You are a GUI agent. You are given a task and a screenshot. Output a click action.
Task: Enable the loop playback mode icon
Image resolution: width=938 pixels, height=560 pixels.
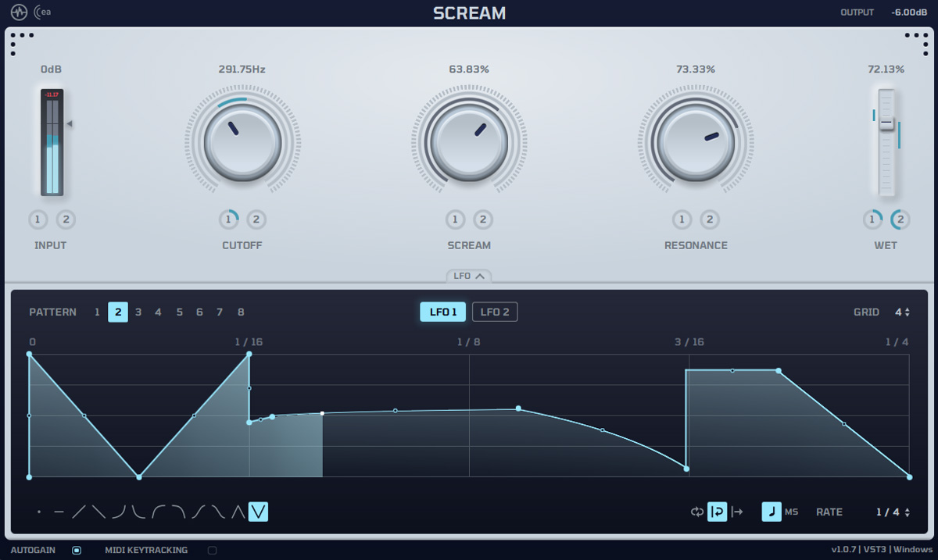click(x=697, y=512)
